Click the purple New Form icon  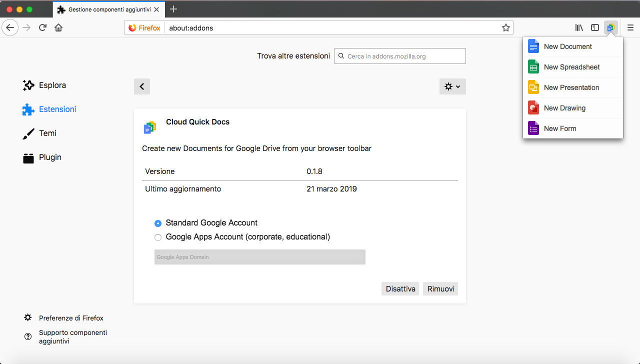point(533,128)
